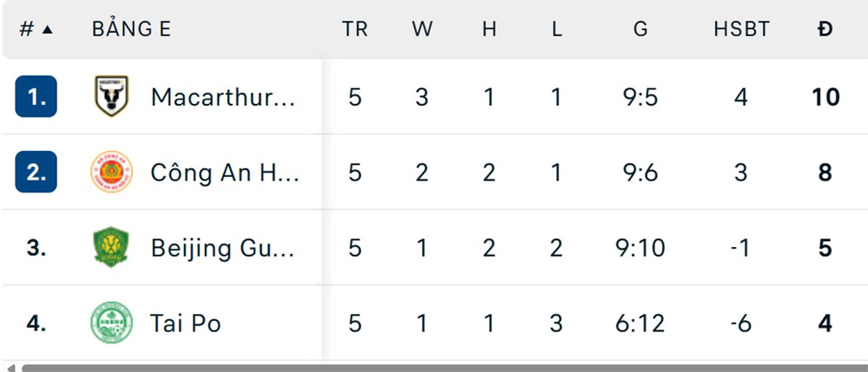Image resolution: width=868 pixels, height=372 pixels.
Task: Sort table by G goals header
Action: point(641,29)
